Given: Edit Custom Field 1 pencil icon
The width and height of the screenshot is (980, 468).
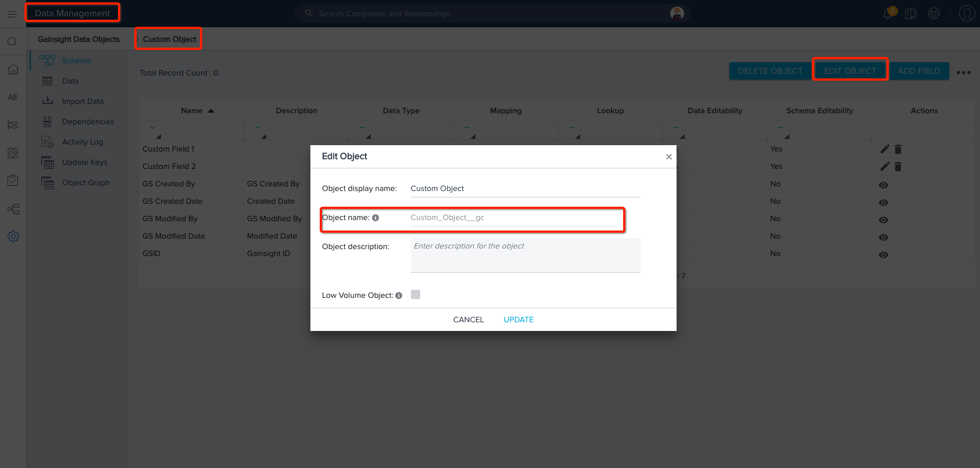Looking at the screenshot, I should coord(885,149).
